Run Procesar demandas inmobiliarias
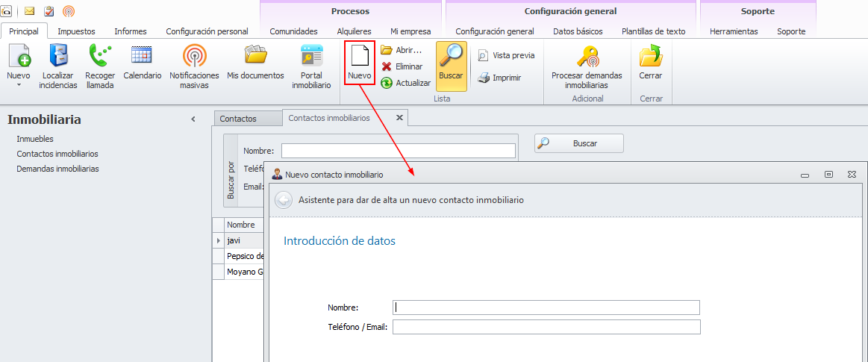The height and width of the screenshot is (362, 868). [587, 66]
